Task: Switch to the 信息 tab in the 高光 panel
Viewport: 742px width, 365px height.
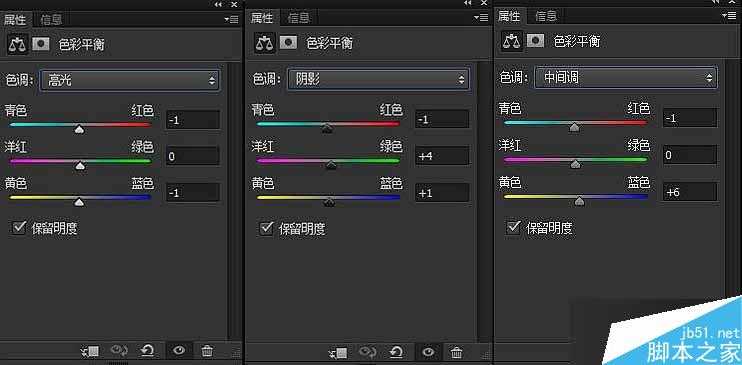Action: pos(51,20)
